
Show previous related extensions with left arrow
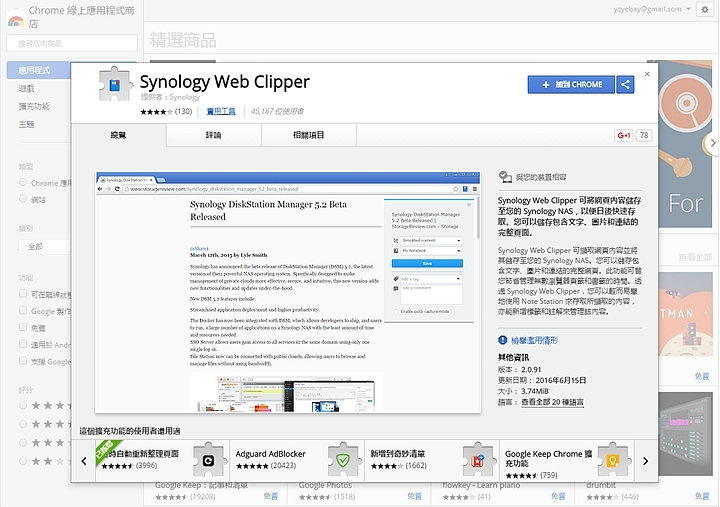click(85, 461)
